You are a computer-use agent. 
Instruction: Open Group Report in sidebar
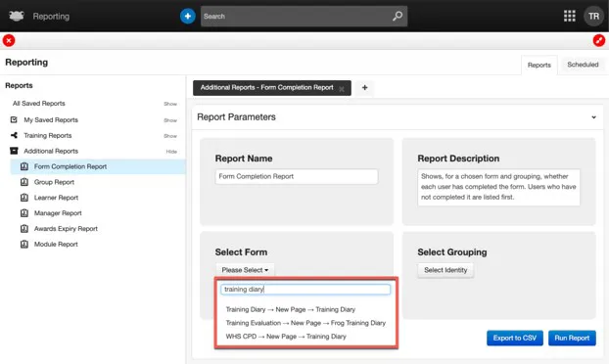(54, 182)
